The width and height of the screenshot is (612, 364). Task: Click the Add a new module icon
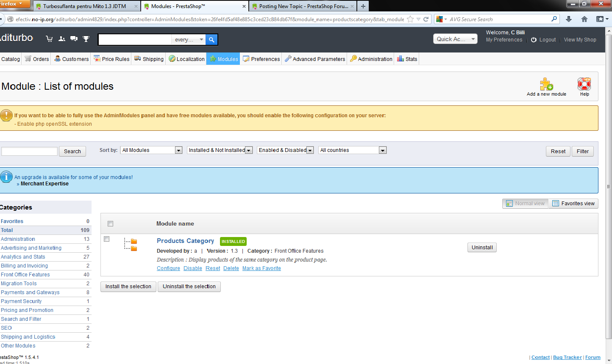546,84
